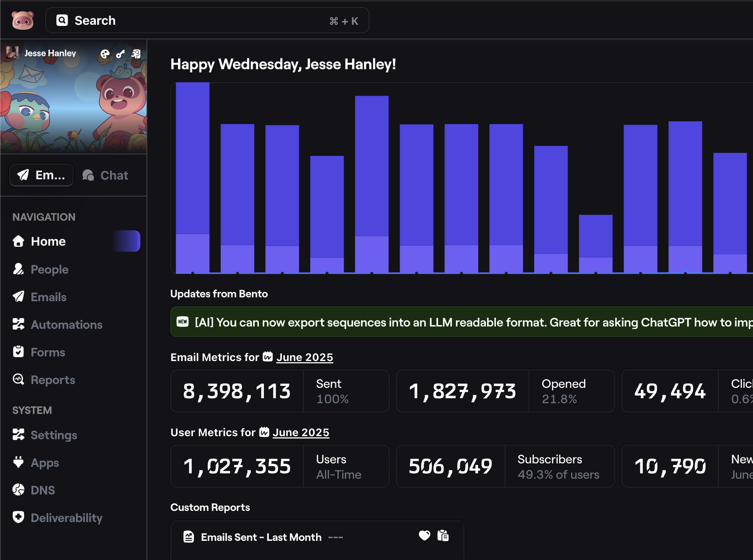The width and height of the screenshot is (753, 560).
Task: Go to Home in navigation
Action: pyautogui.click(x=76, y=241)
